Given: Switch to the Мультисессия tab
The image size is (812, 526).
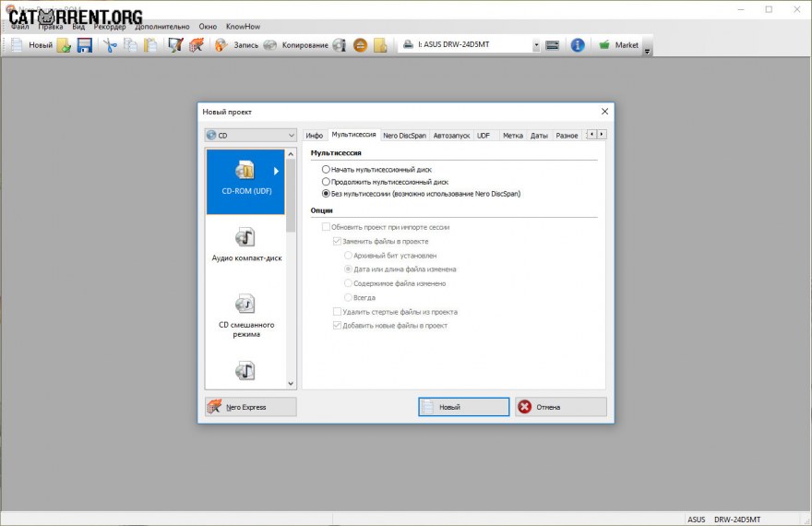Looking at the screenshot, I should tap(353, 135).
